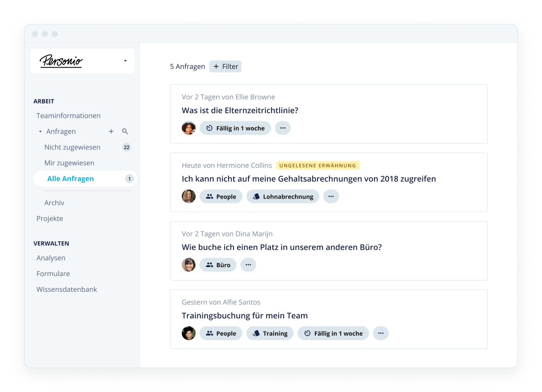Open request about booking Platz in anderen Büro

pos(282,247)
